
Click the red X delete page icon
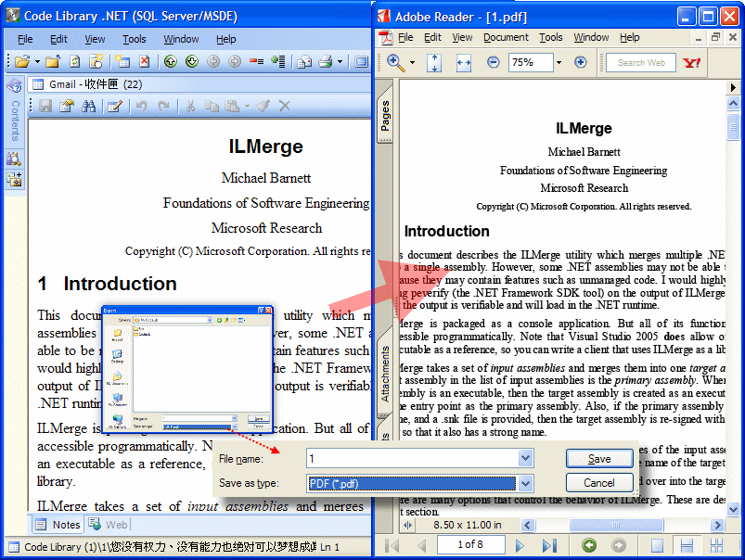point(145,61)
